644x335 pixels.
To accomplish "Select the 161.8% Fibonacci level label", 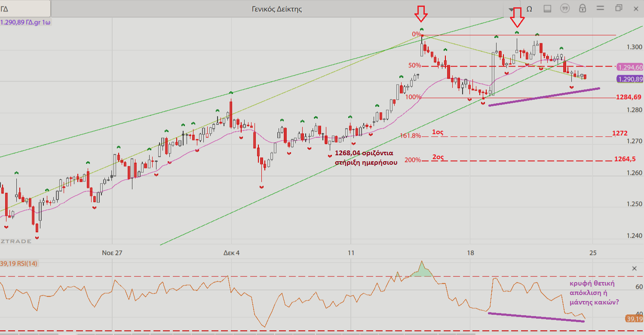I will pyautogui.click(x=411, y=135).
